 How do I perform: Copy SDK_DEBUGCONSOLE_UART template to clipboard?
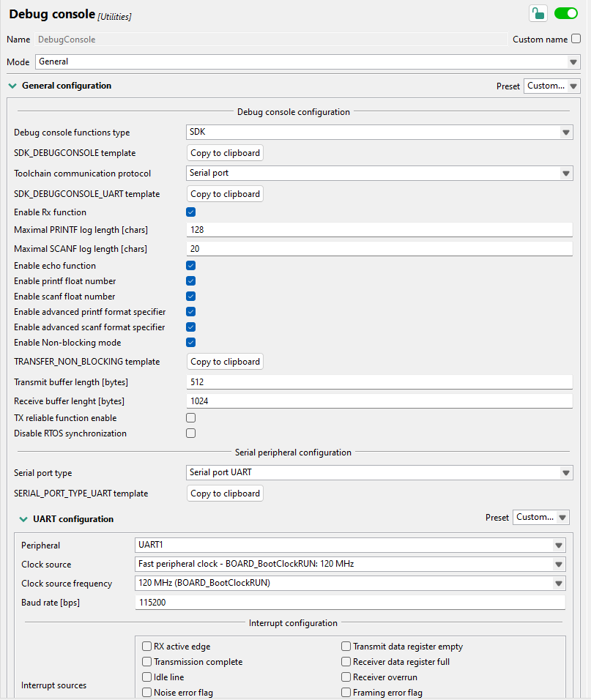225,194
